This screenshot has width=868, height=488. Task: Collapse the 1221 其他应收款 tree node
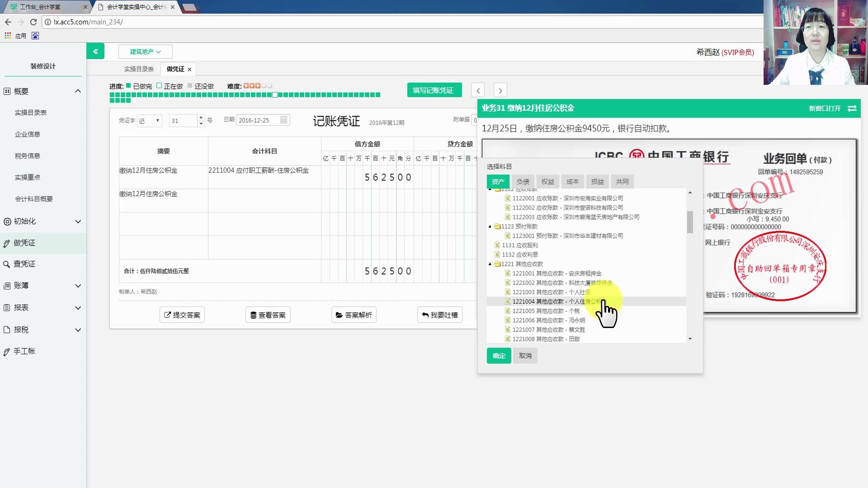490,264
